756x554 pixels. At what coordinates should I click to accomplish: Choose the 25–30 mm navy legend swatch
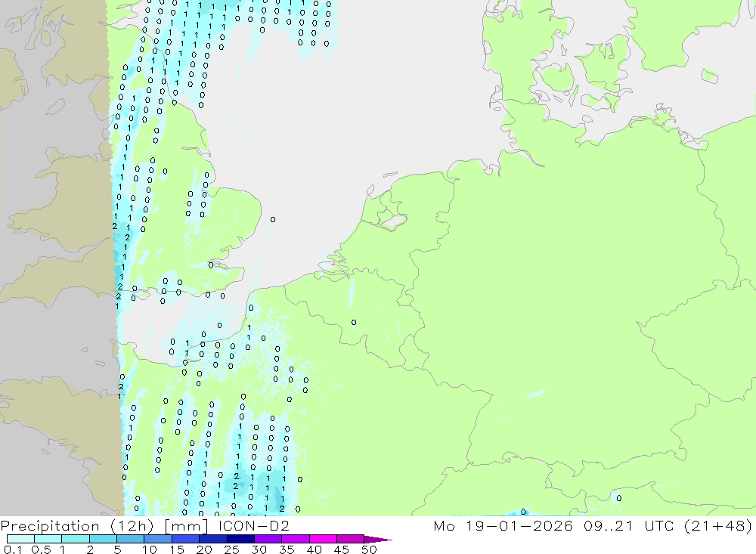click(x=240, y=539)
